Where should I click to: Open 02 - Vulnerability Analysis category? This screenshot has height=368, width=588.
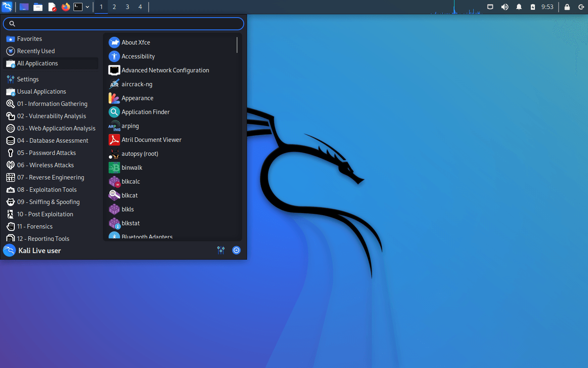point(51,116)
